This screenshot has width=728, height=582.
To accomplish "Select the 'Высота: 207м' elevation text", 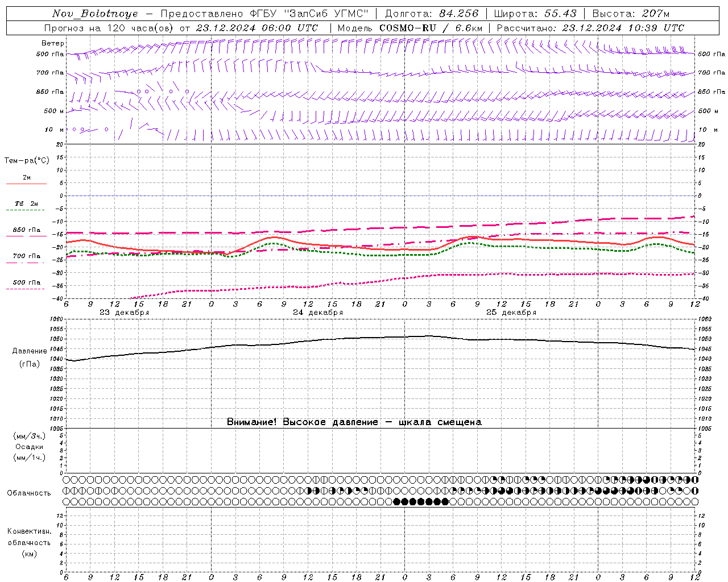I will pyautogui.click(x=631, y=14).
